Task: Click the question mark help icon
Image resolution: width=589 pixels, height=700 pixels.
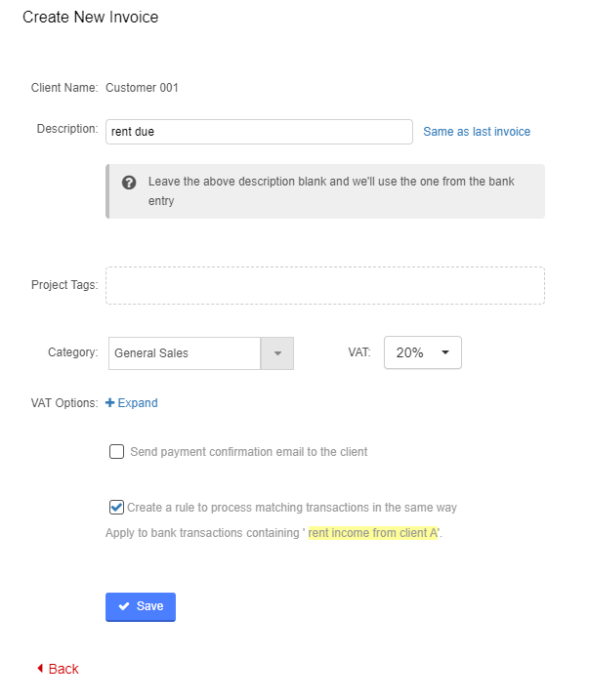Action: [129, 183]
